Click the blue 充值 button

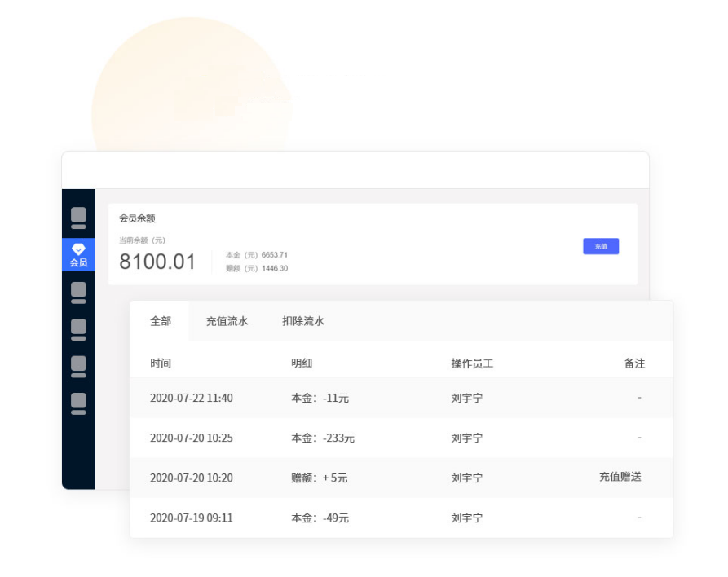click(x=601, y=246)
